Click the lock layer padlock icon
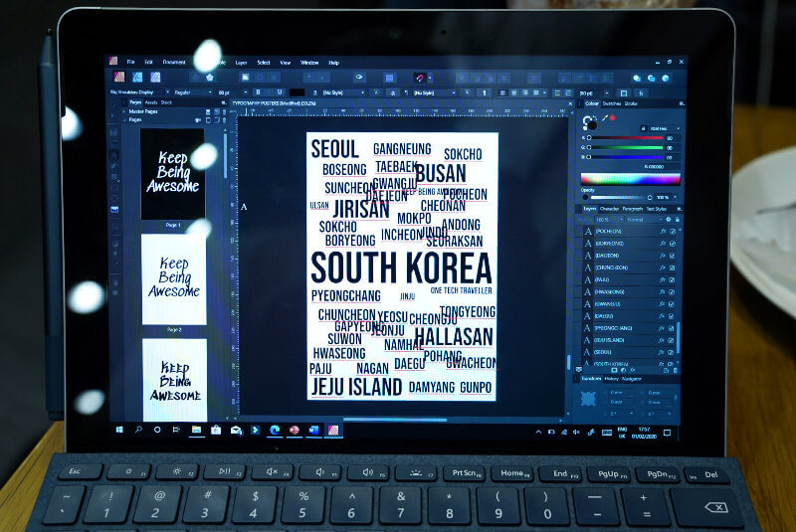 (677, 220)
